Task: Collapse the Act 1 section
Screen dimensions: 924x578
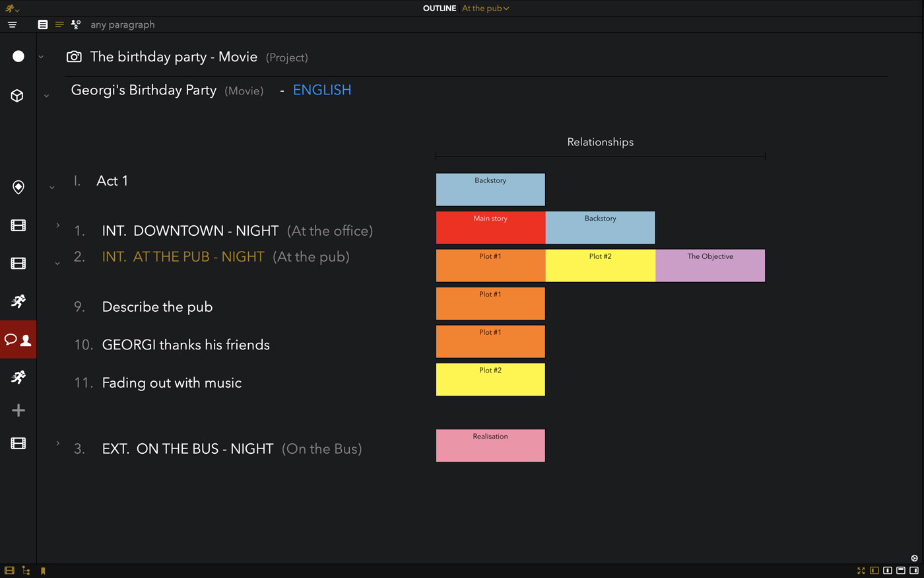Action: (x=52, y=188)
